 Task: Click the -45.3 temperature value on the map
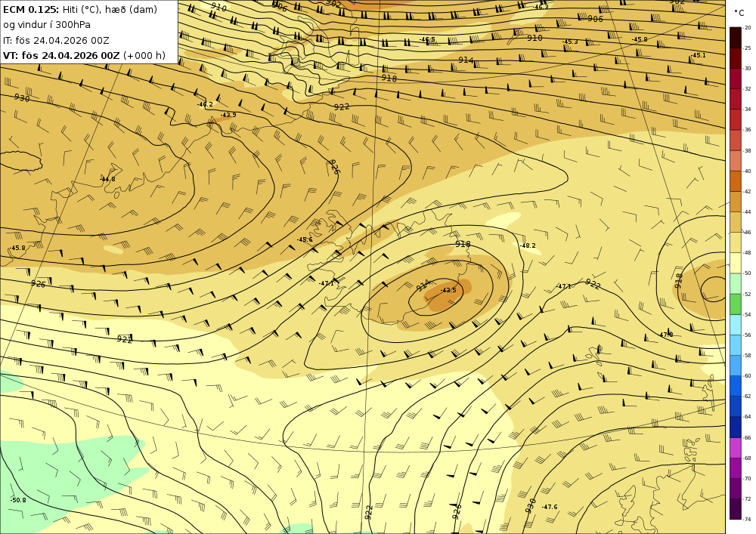pyautogui.click(x=570, y=42)
